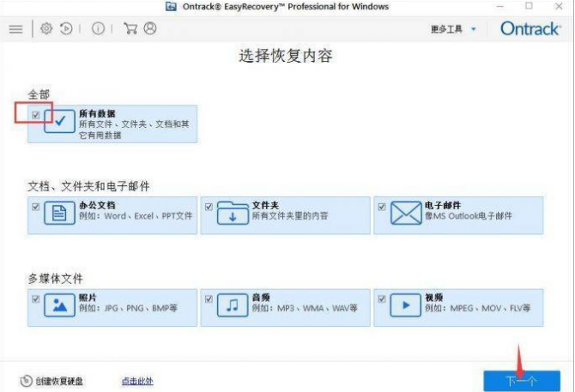The height and width of the screenshot is (392, 575).
Task: Click the Ontrack logo
Action: tap(530, 28)
